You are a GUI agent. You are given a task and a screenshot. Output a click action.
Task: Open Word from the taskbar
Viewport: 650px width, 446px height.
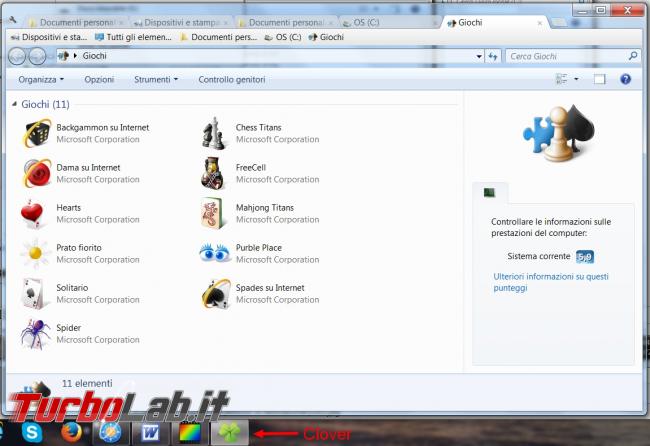(150, 433)
